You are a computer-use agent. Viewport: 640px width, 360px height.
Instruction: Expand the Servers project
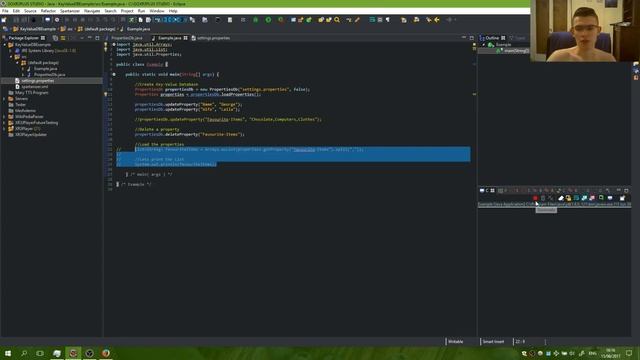pos(5,99)
